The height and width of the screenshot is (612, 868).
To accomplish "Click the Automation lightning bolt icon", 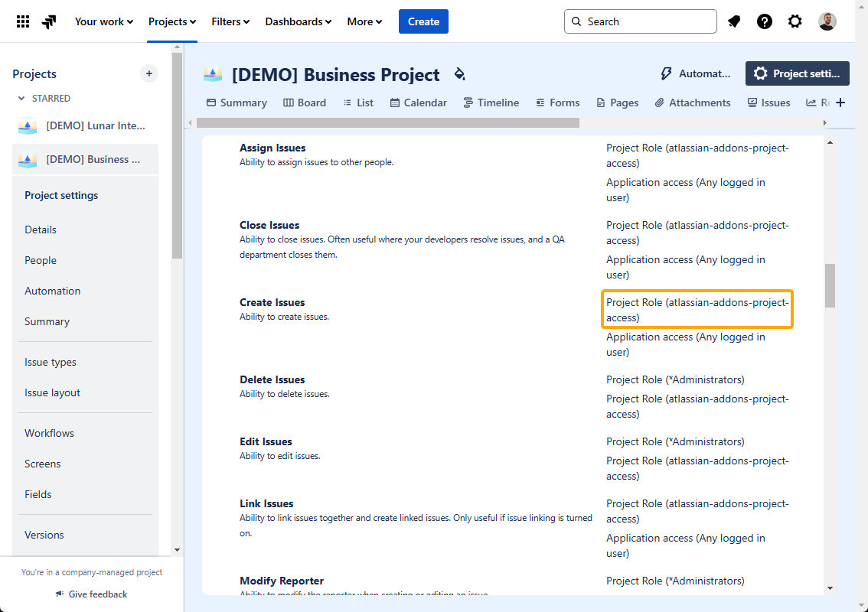I will tap(666, 73).
